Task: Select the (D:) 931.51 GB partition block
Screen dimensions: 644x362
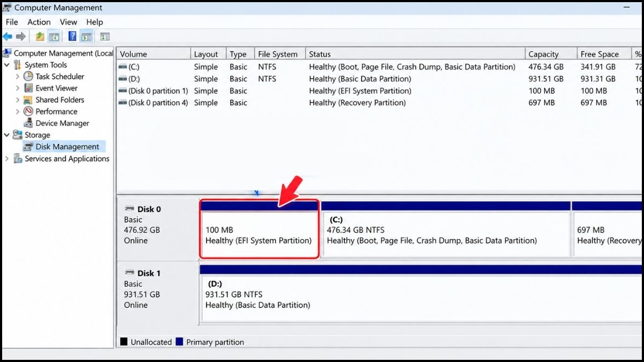Action: [421, 293]
